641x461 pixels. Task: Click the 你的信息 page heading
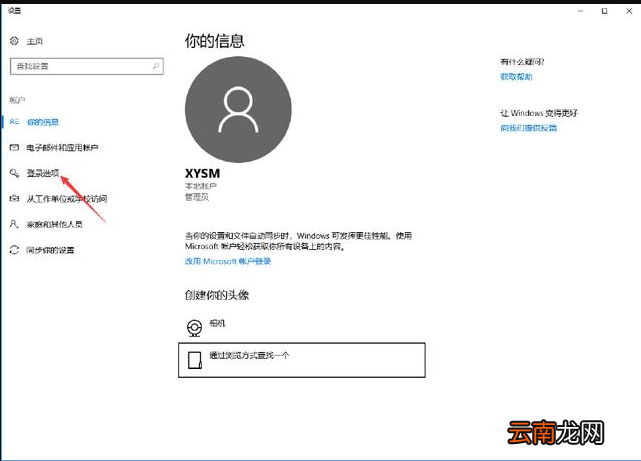pyautogui.click(x=215, y=41)
